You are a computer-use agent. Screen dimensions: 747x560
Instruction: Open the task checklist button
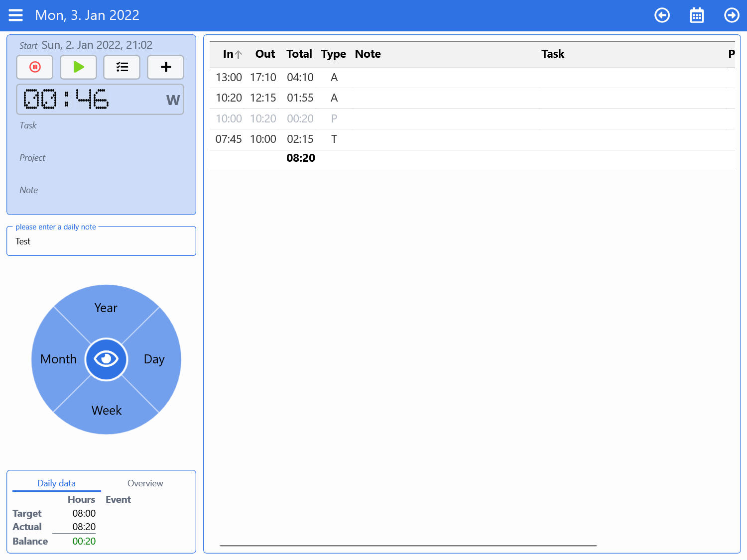point(122,67)
